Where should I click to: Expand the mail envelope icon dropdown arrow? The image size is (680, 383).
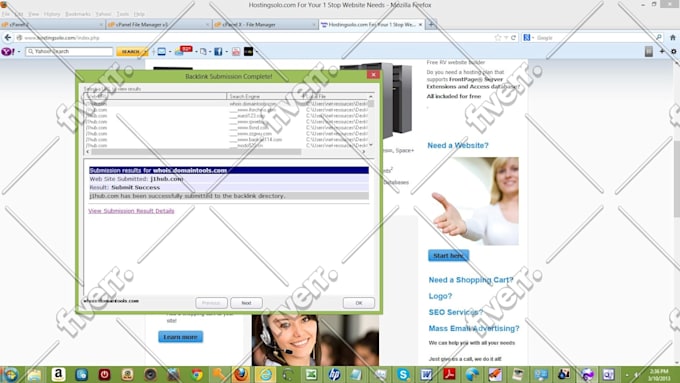tap(170, 52)
